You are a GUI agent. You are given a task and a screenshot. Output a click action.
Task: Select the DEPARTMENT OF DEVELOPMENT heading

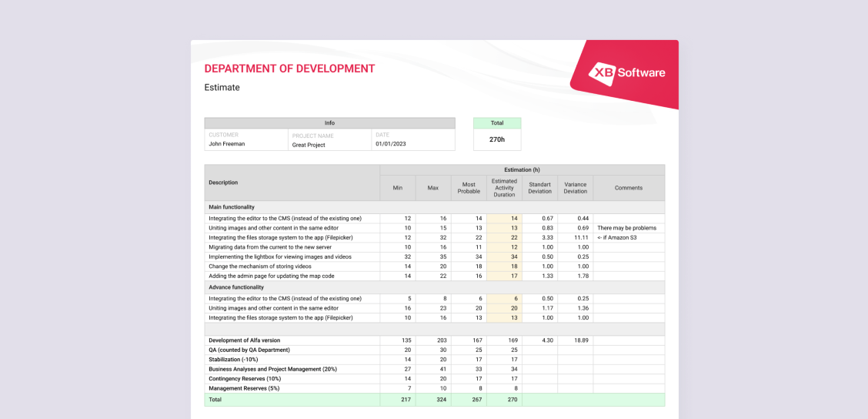[x=289, y=69]
